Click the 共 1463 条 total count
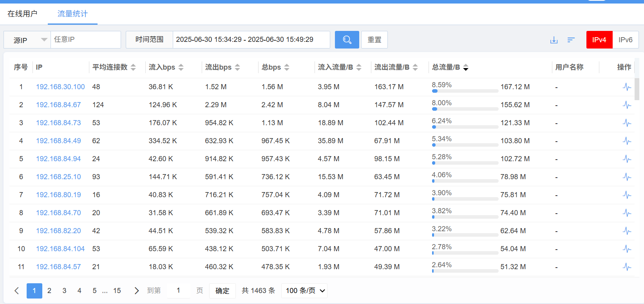This screenshot has height=304, width=644. click(x=259, y=291)
